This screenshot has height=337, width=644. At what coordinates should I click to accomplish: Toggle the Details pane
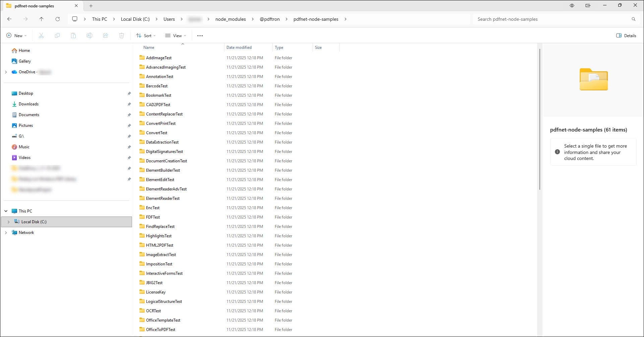[626, 35]
